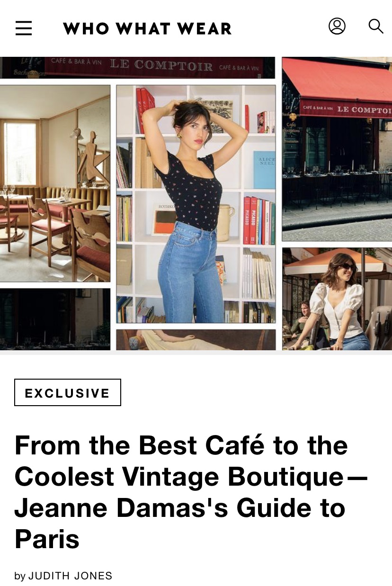Open the Jeanne Damas's Guide to Paris headline
This screenshot has height=586, width=392.
click(191, 492)
